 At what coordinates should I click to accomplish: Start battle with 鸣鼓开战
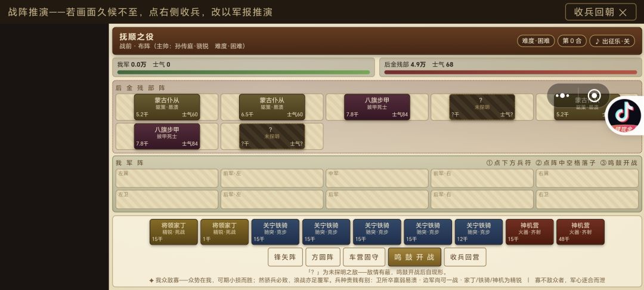[414, 257]
